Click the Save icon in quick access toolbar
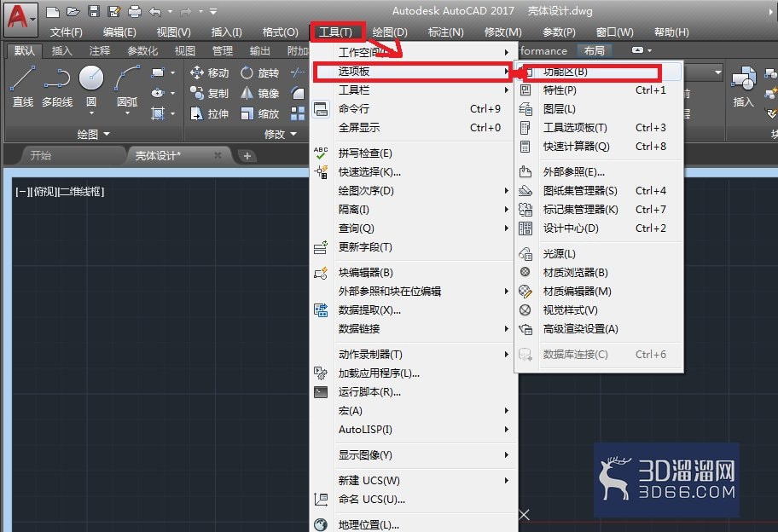 pyautogui.click(x=94, y=11)
